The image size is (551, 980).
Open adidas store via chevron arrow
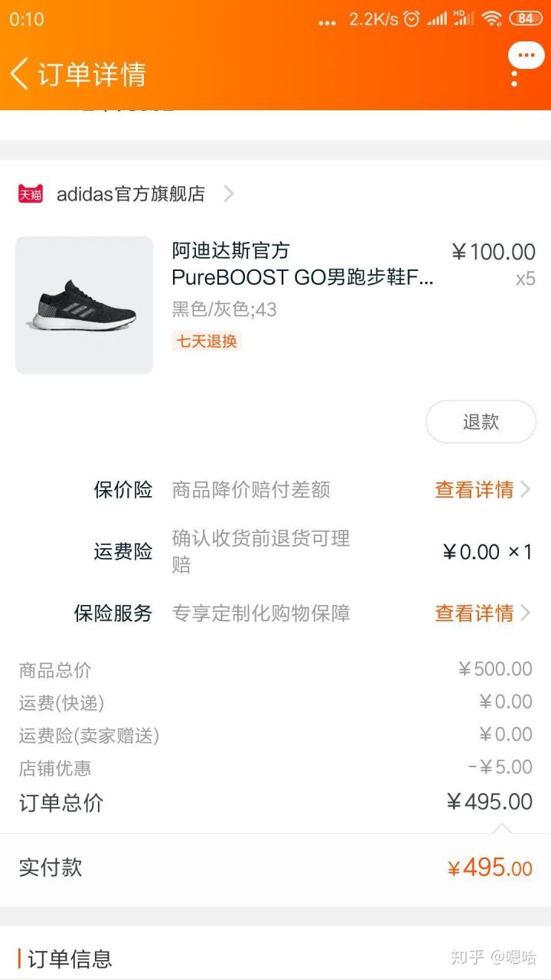coord(228,194)
